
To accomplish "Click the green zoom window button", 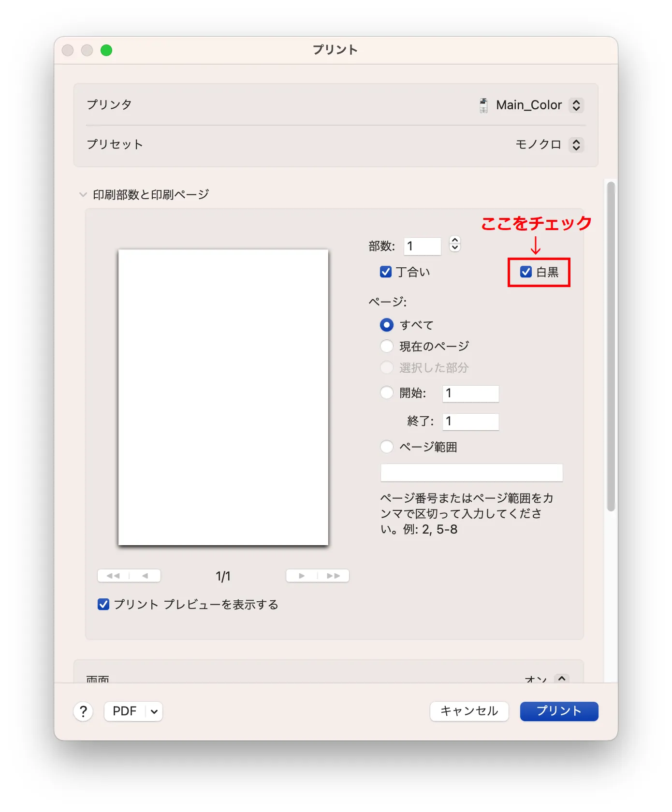I will (x=106, y=50).
